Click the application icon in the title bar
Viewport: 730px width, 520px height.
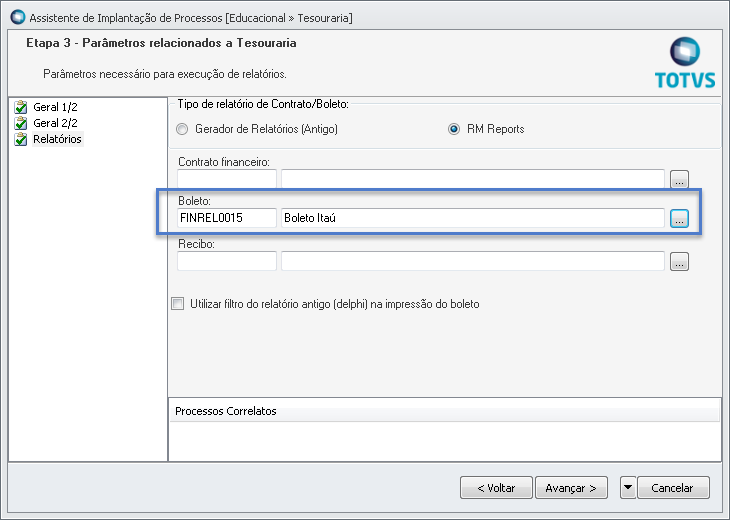[16, 17]
